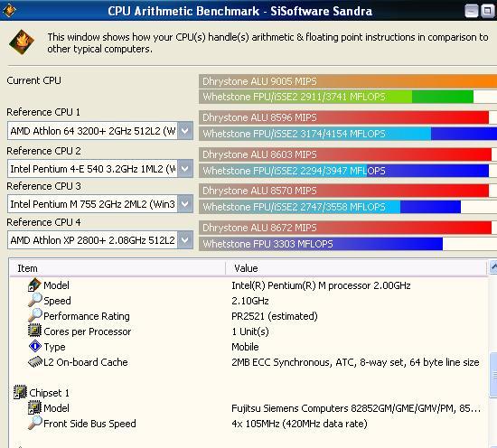Click the 'Fujitsu Siemens Computers 82852GM' value
The image size is (497, 448).
point(356,408)
